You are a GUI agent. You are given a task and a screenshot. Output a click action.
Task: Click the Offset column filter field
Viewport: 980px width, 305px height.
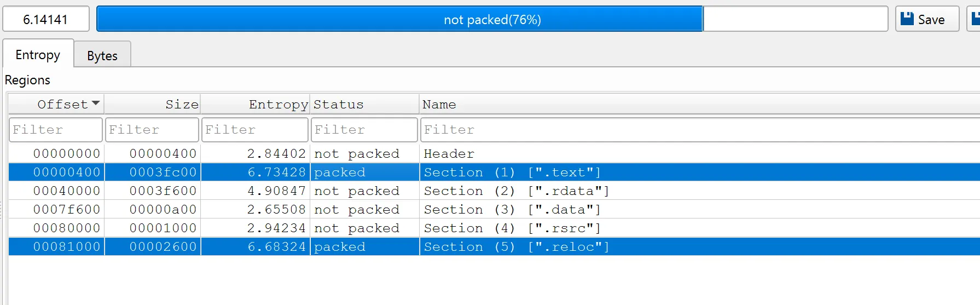coord(56,130)
